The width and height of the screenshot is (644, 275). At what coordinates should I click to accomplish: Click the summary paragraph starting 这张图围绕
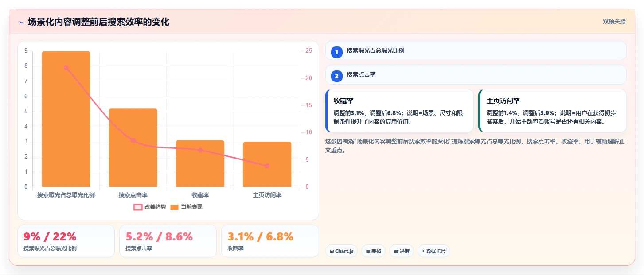[x=475, y=146]
